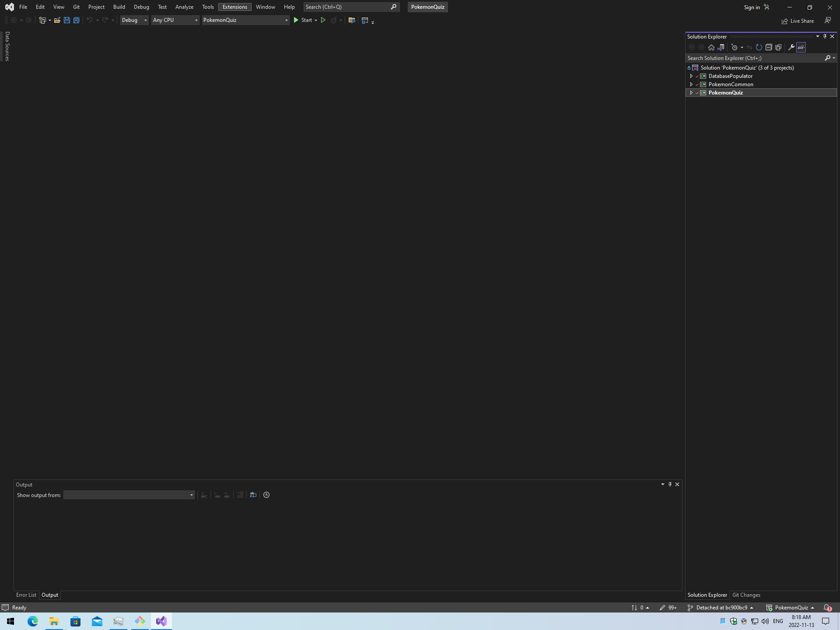This screenshot has height=630, width=840.
Task: Refresh Solution Explorer with the blue arrow icon
Action: (759, 47)
